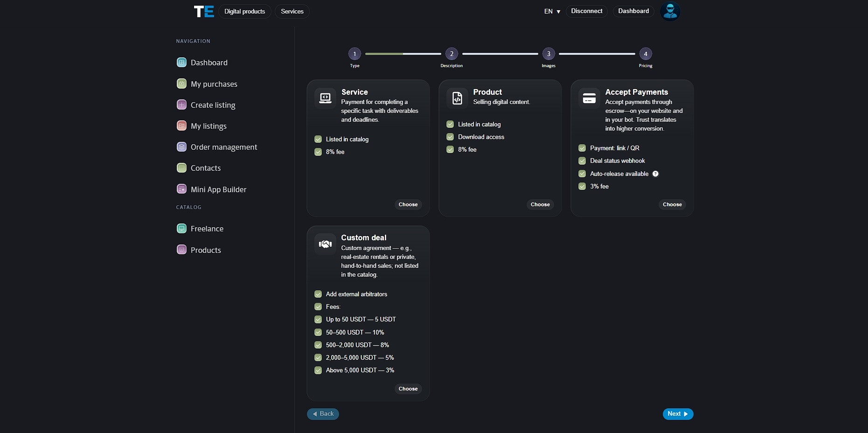The height and width of the screenshot is (433, 868).
Task: Click the Dashboard sidebar icon
Action: click(182, 63)
